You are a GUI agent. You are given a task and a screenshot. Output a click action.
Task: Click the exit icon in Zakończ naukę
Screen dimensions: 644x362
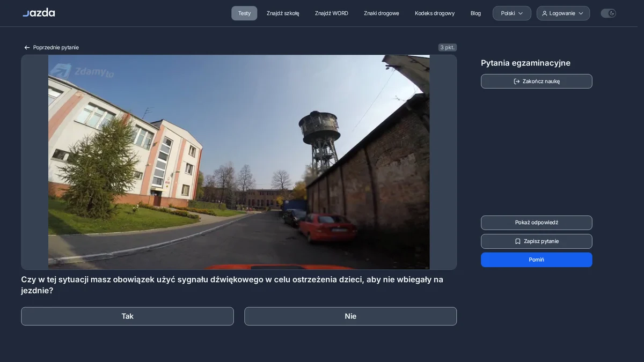tap(517, 82)
